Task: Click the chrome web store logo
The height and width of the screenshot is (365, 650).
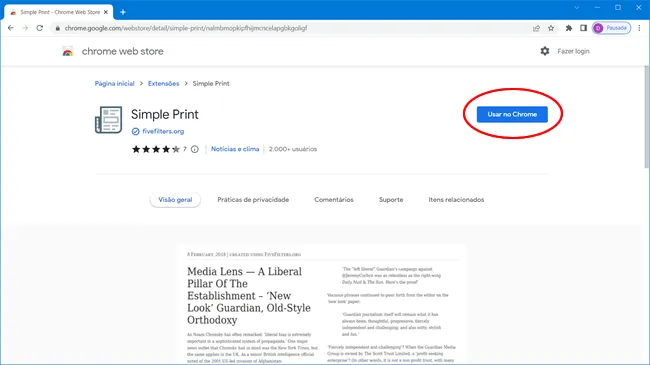Action: coord(68,51)
